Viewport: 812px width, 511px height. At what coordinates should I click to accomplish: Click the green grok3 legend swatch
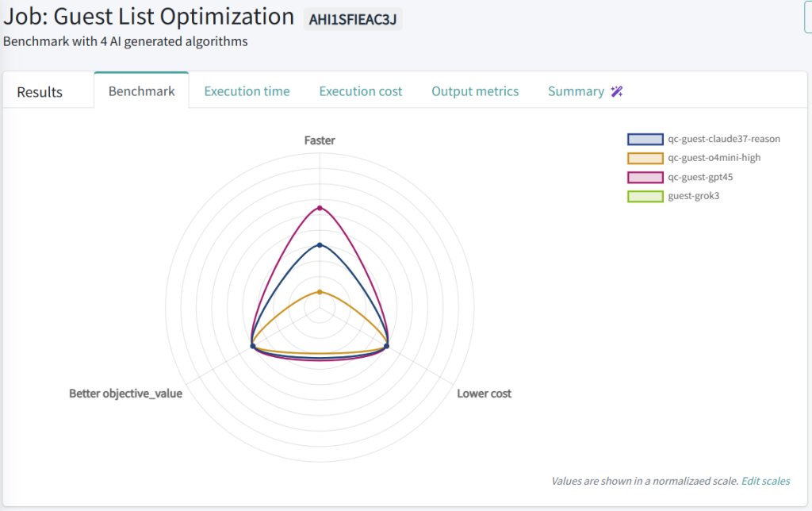point(644,196)
